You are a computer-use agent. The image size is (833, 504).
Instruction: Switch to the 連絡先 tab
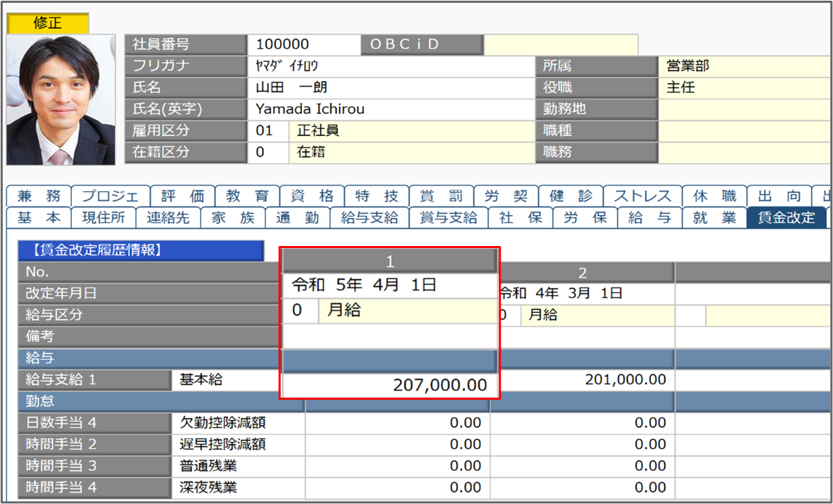pos(169,218)
